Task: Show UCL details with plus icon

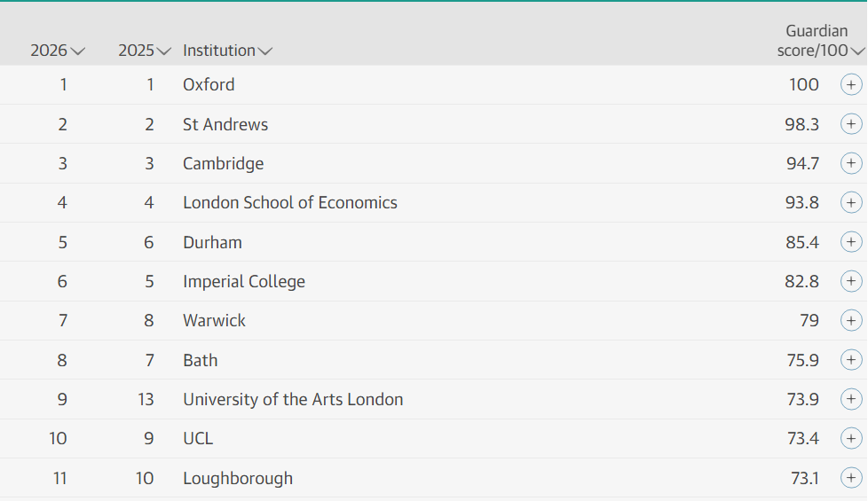Action: (x=851, y=438)
